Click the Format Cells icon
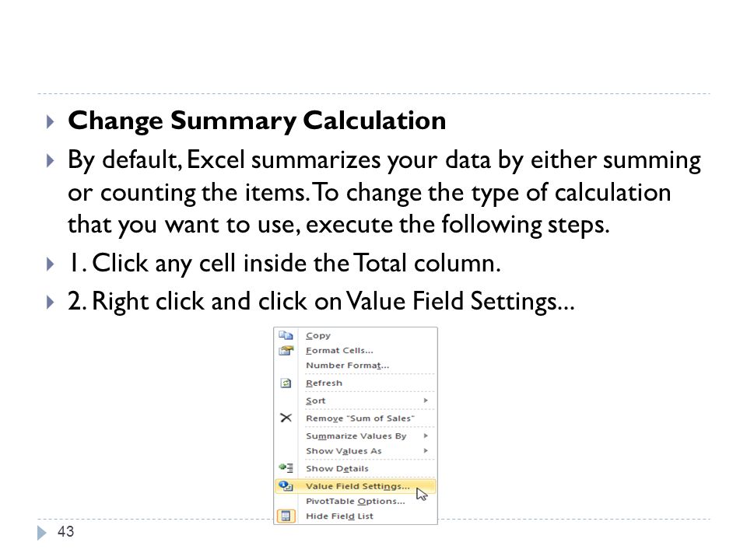 click(286, 351)
